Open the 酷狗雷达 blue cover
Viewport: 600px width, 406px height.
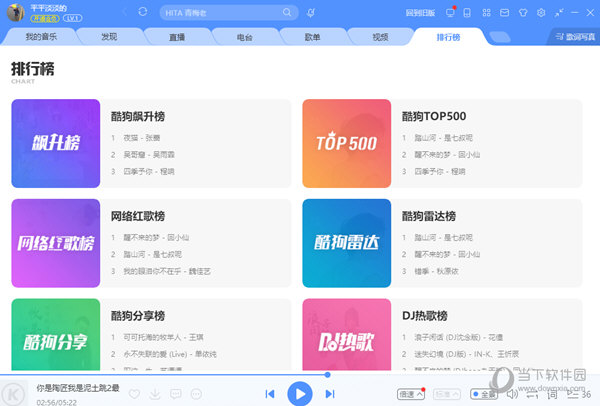347,243
